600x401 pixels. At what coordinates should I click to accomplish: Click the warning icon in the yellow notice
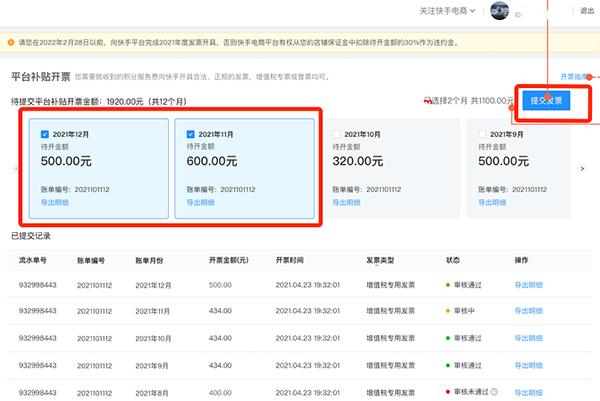pos(10,43)
